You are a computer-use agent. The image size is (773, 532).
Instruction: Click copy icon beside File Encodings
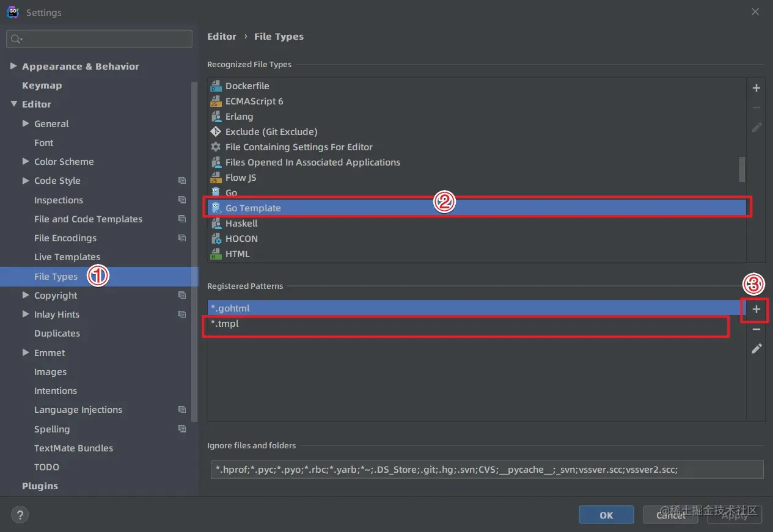coord(182,238)
